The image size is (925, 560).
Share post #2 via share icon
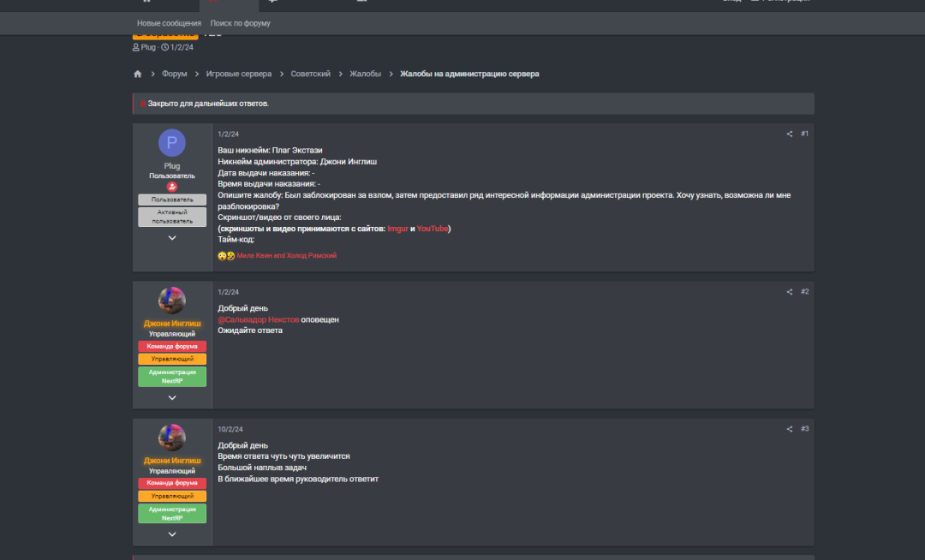tap(790, 292)
